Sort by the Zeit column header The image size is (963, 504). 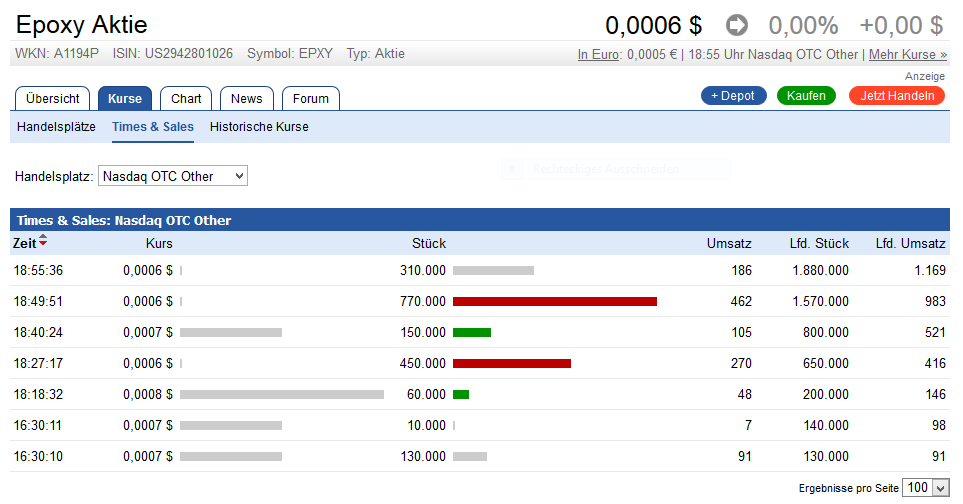(x=24, y=243)
